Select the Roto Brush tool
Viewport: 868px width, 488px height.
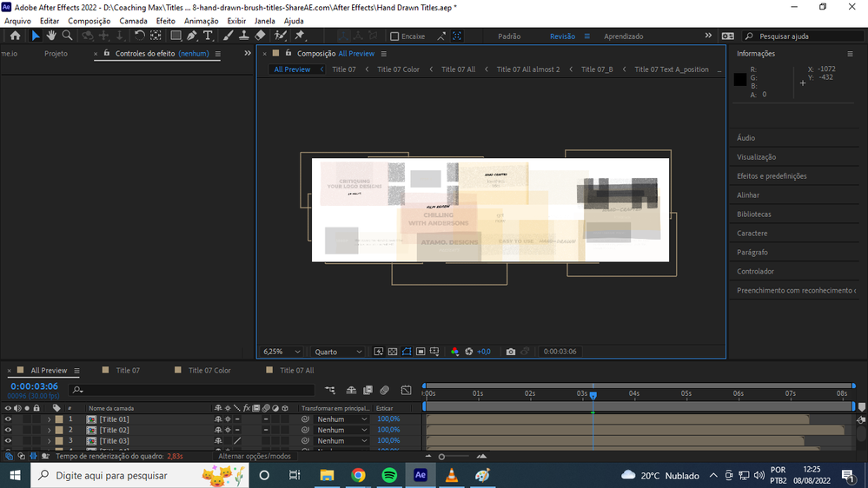[x=281, y=36]
